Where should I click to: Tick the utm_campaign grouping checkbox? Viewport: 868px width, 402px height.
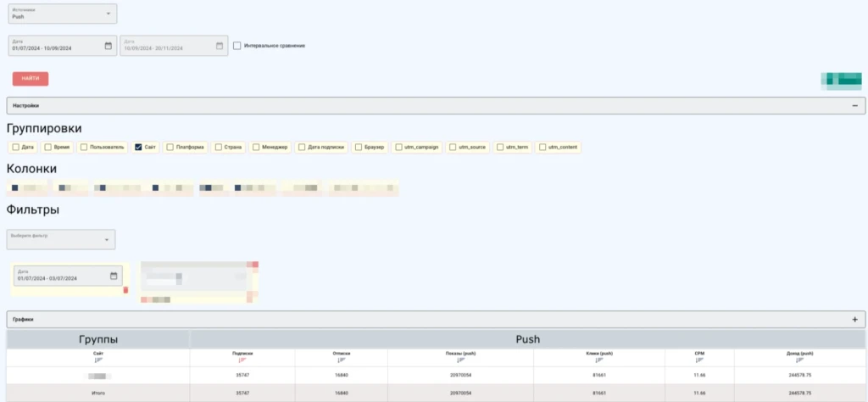398,148
